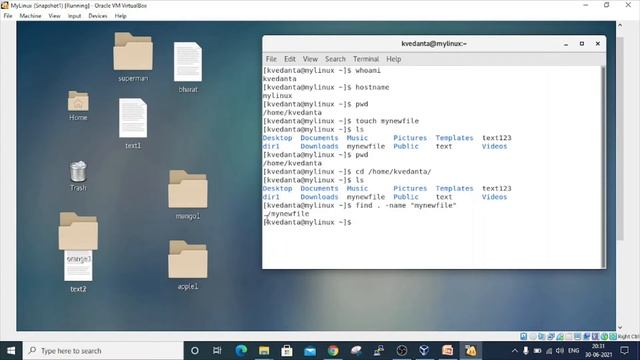The image size is (640, 360).
Task: Minimize the terminal window
Action: coord(566,44)
